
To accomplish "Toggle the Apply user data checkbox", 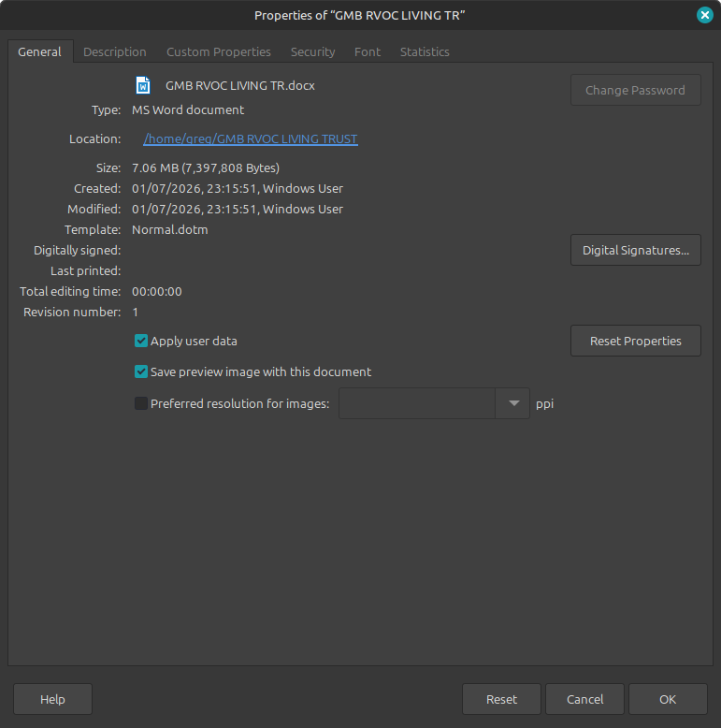I will click(x=141, y=342).
